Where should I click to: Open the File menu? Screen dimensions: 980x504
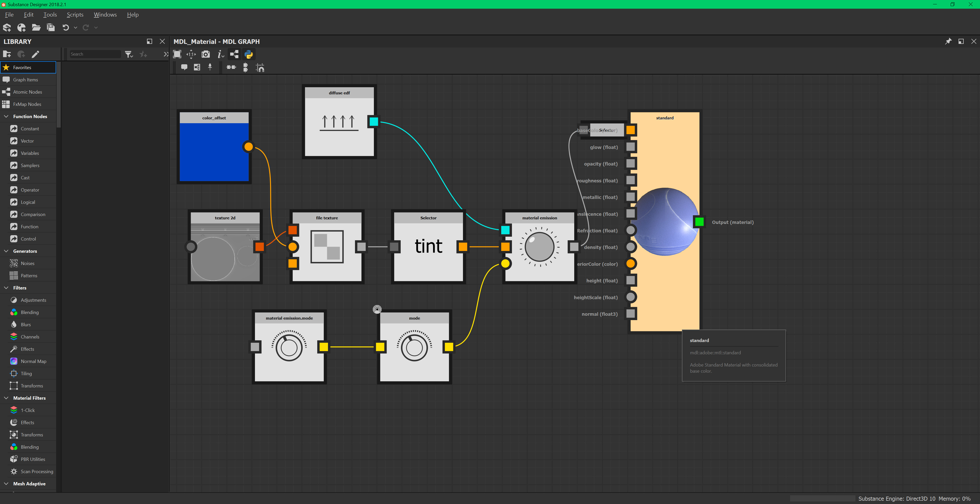[x=9, y=15]
